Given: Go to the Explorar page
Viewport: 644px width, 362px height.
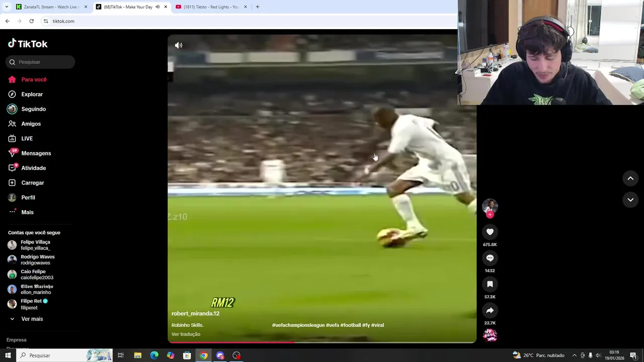Looking at the screenshot, I should (x=32, y=94).
